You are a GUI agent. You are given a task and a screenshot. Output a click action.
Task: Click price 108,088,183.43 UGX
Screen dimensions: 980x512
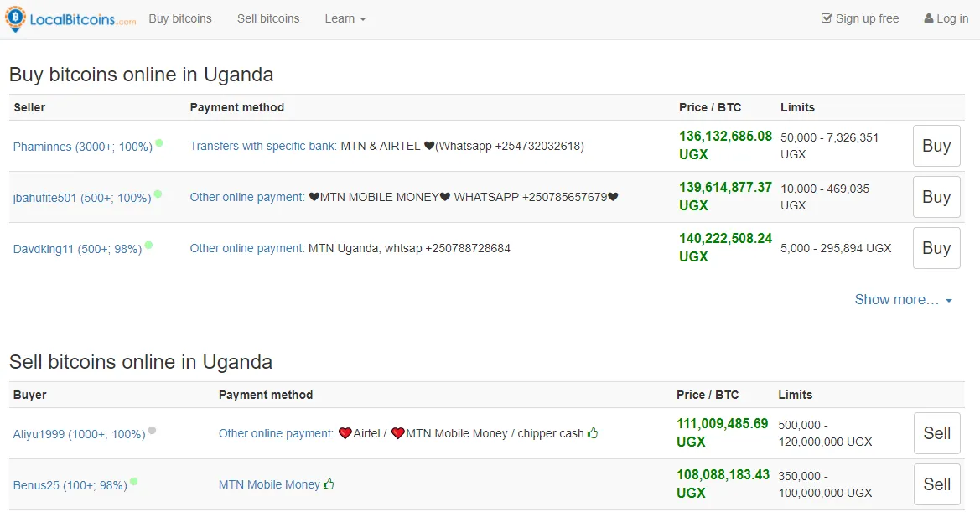coord(723,484)
